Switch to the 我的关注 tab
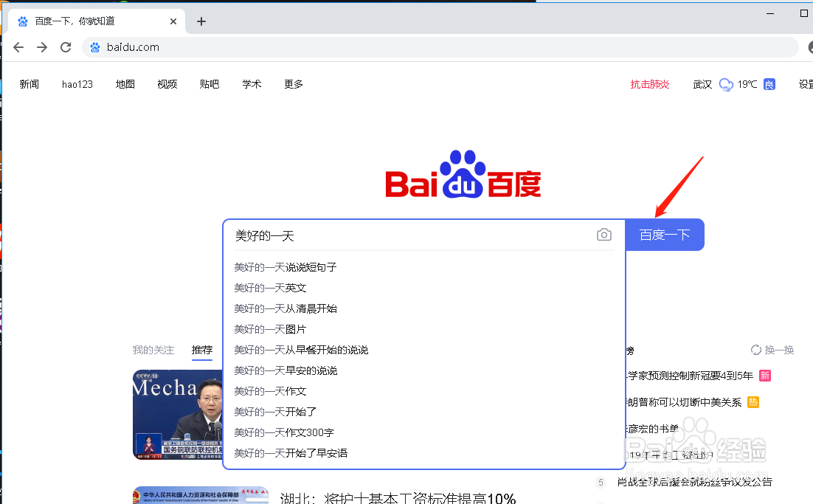This screenshot has width=813, height=504. [153, 350]
